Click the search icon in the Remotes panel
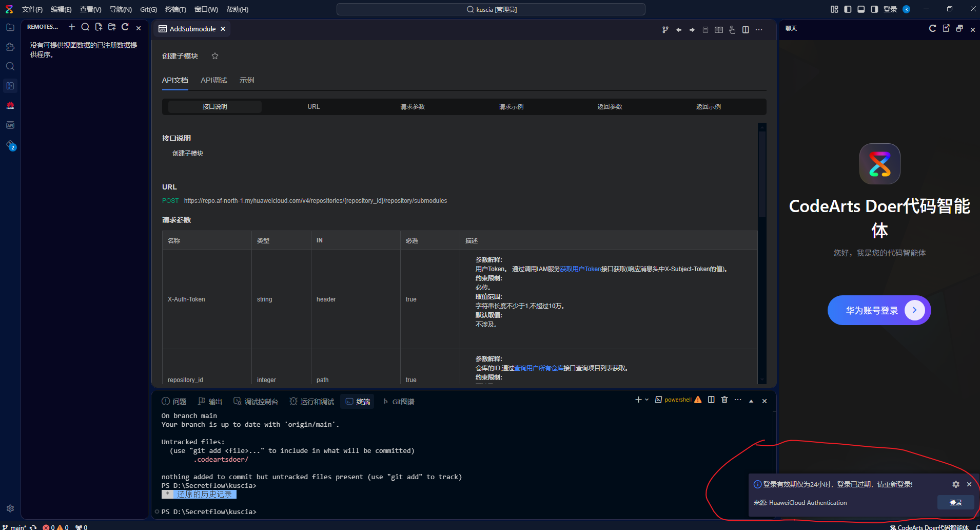Viewport: 980px width, 530px height. coord(85,27)
